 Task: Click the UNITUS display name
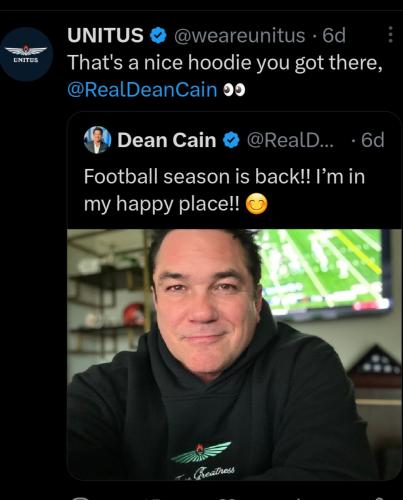coord(105,35)
